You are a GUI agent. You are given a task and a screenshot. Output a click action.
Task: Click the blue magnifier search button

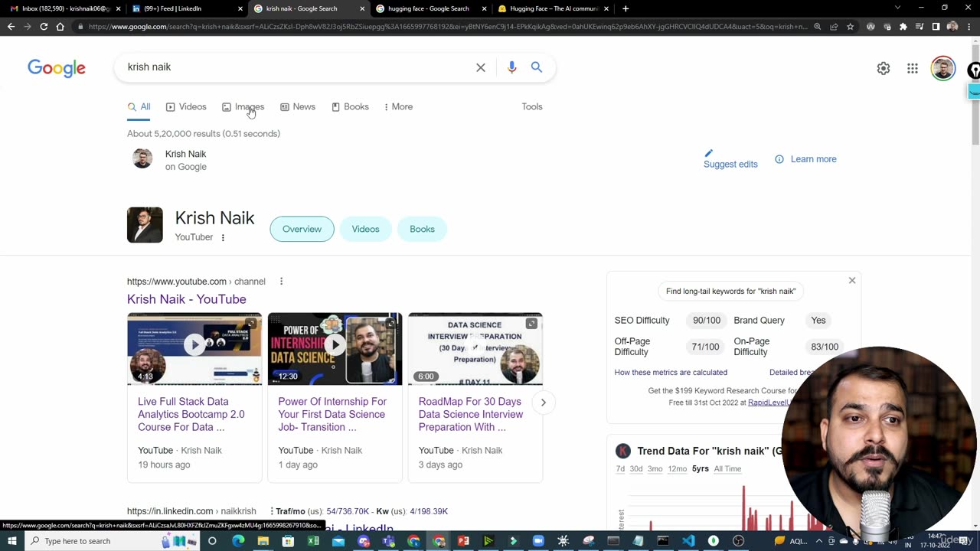click(x=537, y=67)
